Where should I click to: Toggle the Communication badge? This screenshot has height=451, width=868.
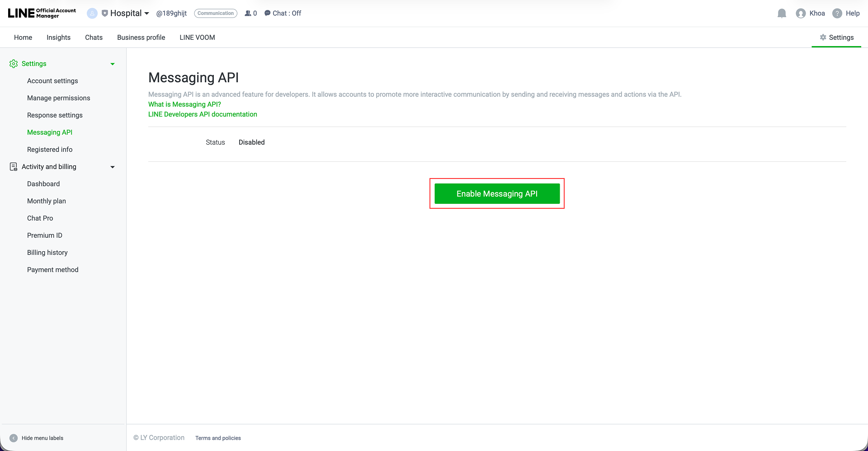coord(216,13)
